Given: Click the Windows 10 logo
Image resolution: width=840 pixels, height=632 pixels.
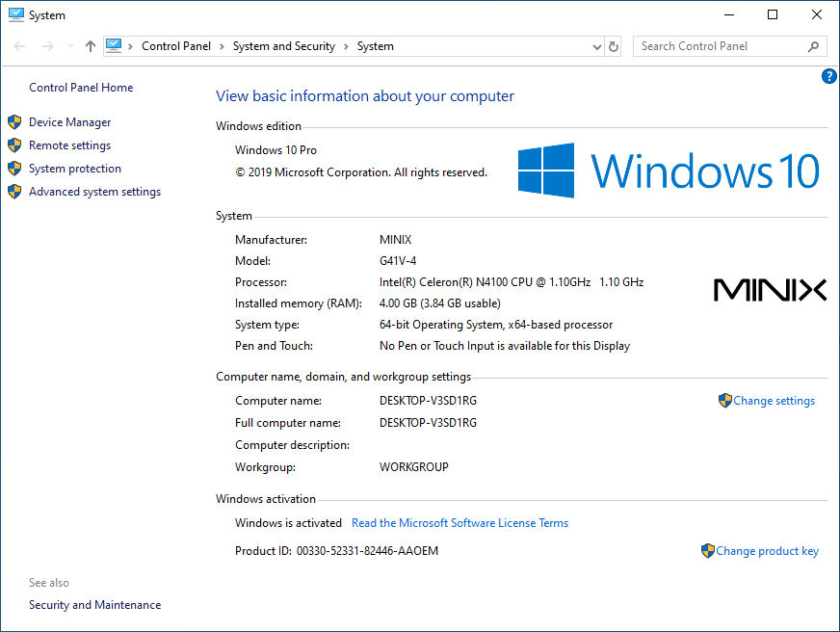Looking at the screenshot, I should click(x=669, y=171).
